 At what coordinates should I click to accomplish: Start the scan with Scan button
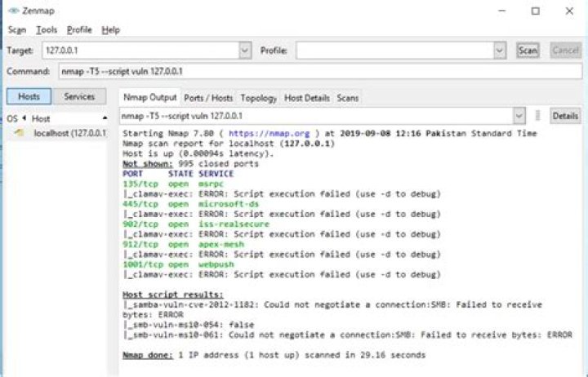pyautogui.click(x=528, y=51)
